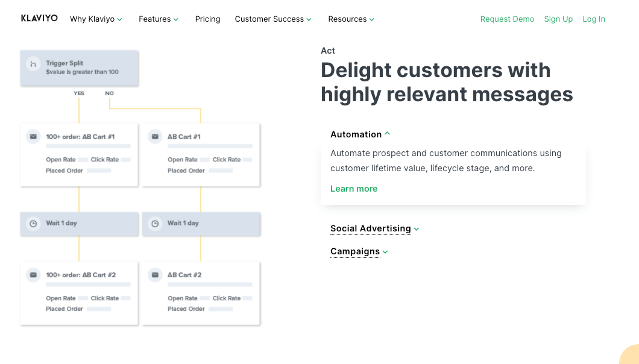This screenshot has height=364, width=639.
Task: Click the 'AB Cart #1' card title
Action: pos(184,137)
